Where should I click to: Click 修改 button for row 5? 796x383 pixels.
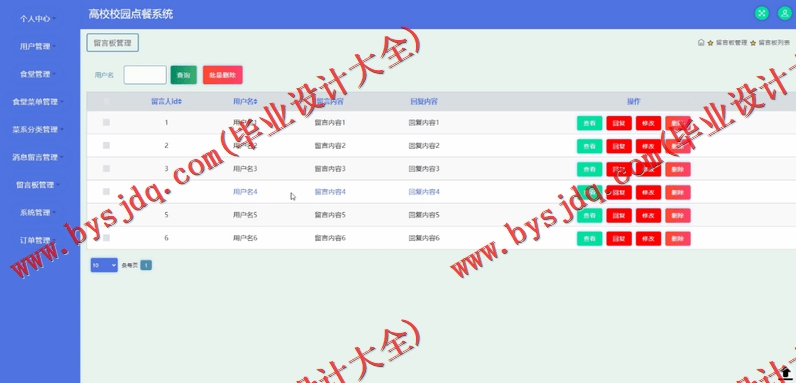[648, 215]
